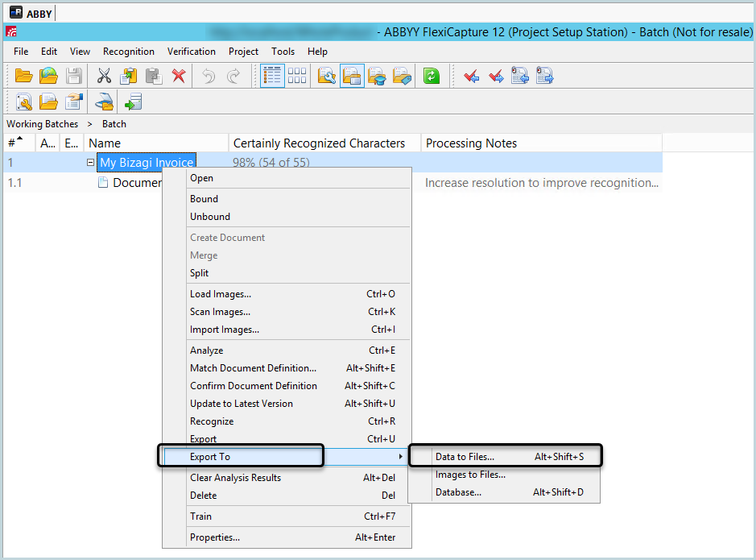
Task: Click the folder with wrench setup icon
Action: coord(327,76)
